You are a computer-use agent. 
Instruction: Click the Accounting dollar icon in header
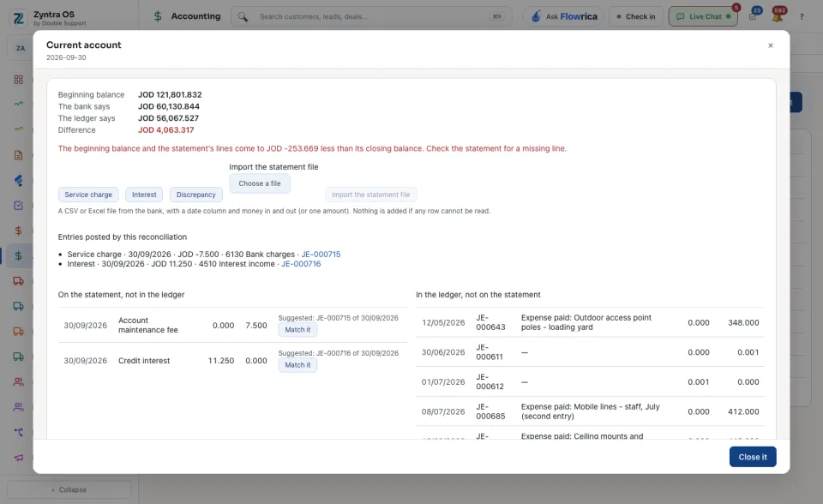click(x=158, y=16)
